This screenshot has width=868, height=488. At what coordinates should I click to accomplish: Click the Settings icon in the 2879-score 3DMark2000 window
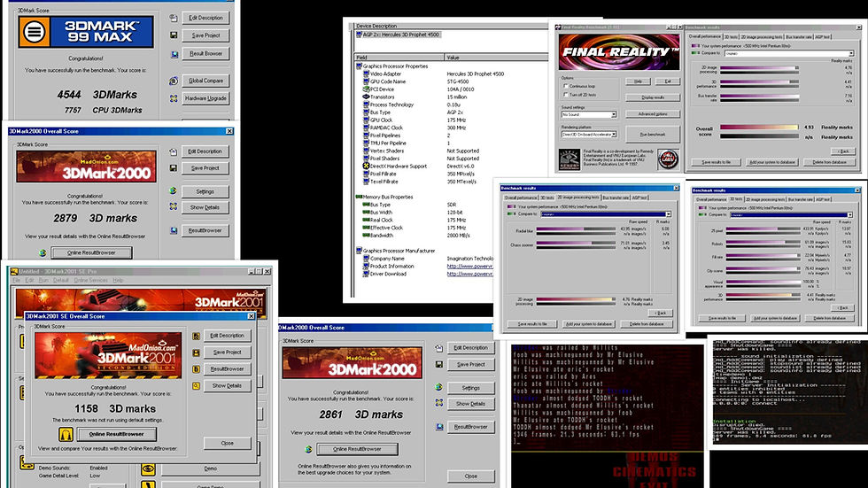[x=174, y=191]
